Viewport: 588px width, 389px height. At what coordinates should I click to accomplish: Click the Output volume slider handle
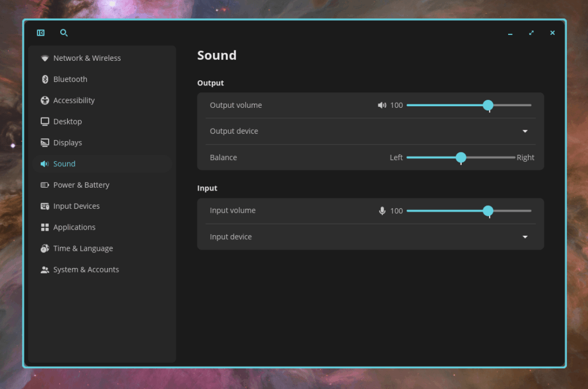[488, 105]
